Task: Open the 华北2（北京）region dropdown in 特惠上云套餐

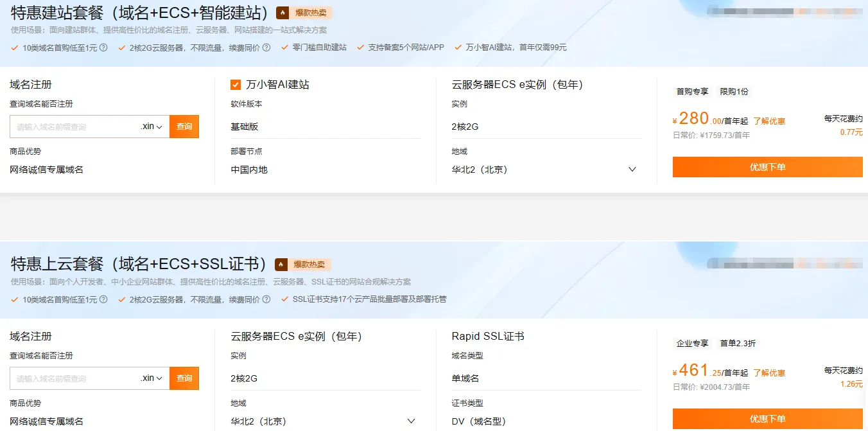Action: click(x=411, y=421)
